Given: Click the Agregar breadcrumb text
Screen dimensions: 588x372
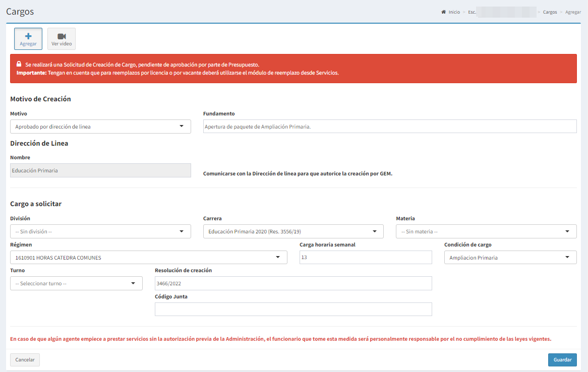Looking at the screenshot, I should [x=573, y=12].
